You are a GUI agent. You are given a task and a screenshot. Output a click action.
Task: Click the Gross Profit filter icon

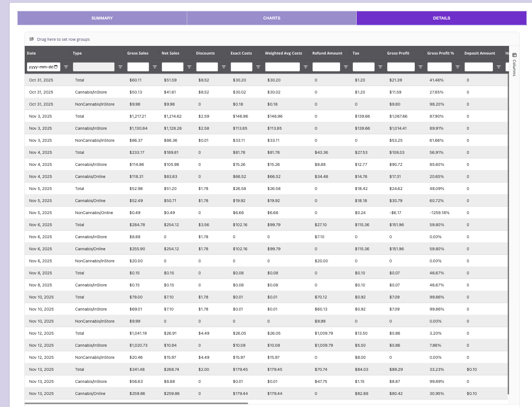(421, 67)
